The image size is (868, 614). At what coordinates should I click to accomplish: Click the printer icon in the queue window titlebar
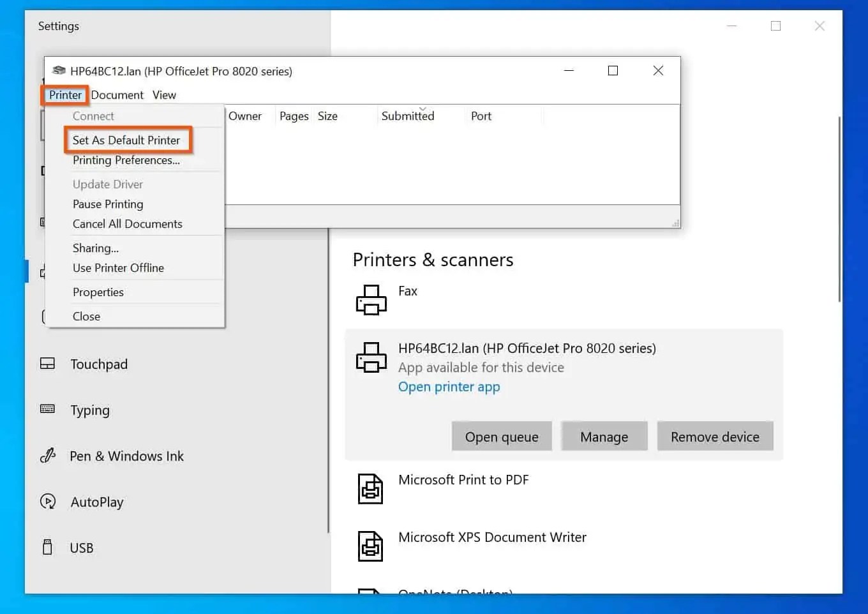(59, 71)
